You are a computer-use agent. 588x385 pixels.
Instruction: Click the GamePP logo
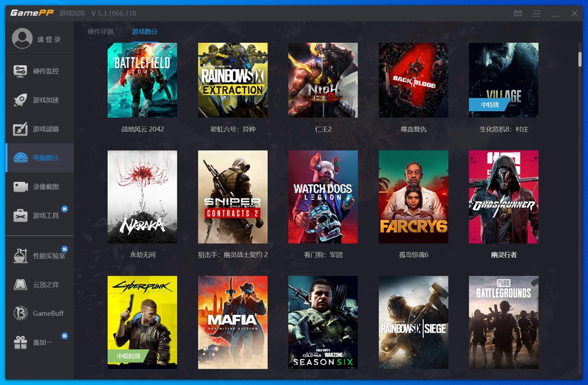[x=32, y=13]
